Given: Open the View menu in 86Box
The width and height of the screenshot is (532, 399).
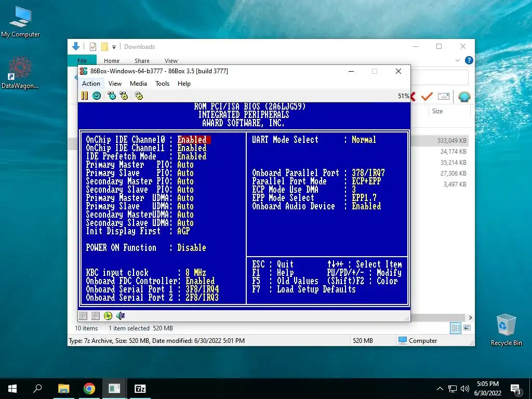Looking at the screenshot, I should click(x=115, y=84).
